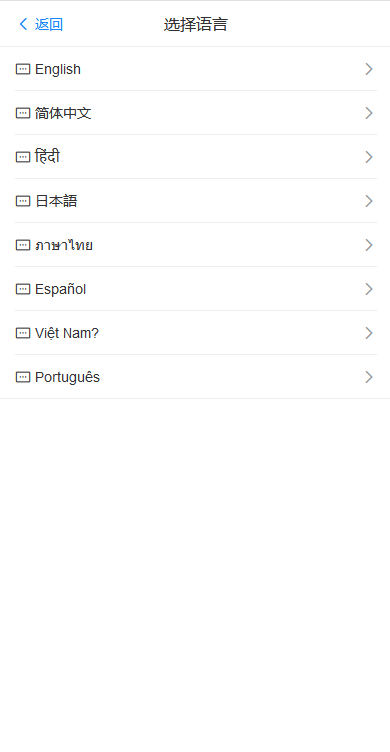Choose हिंदी language label
This screenshot has height=752, width=390.
[47, 156]
